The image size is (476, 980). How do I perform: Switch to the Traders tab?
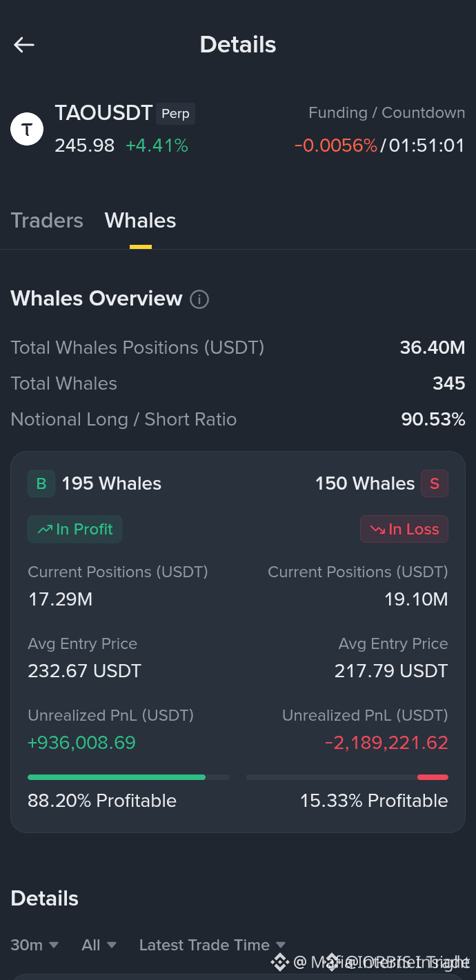47,221
